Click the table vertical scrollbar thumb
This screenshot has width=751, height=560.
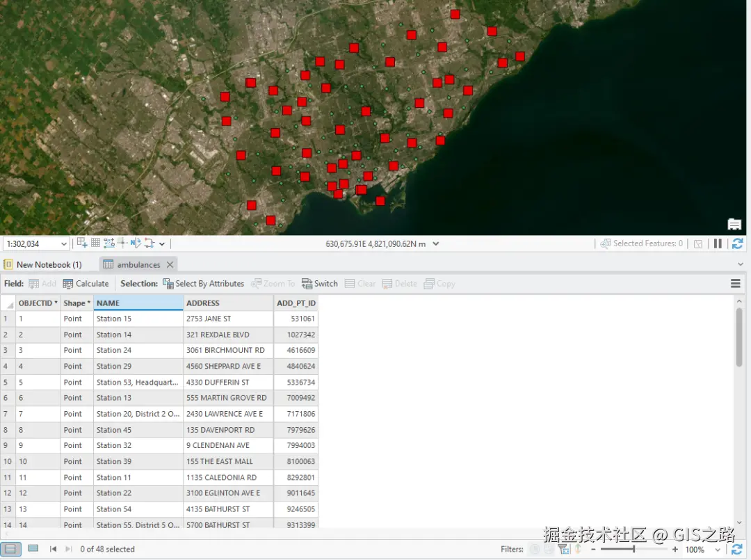point(739,337)
